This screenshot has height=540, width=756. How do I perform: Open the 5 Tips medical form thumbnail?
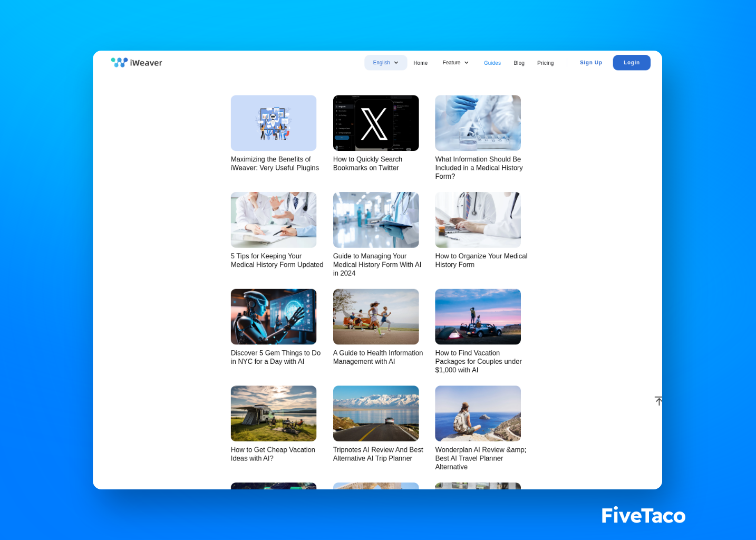click(x=273, y=220)
